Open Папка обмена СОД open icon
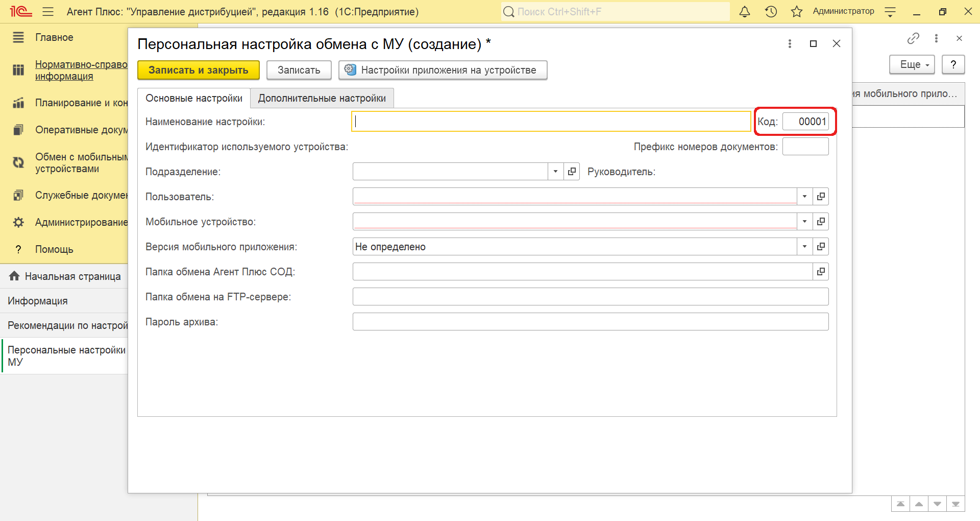The image size is (980, 521). [821, 272]
